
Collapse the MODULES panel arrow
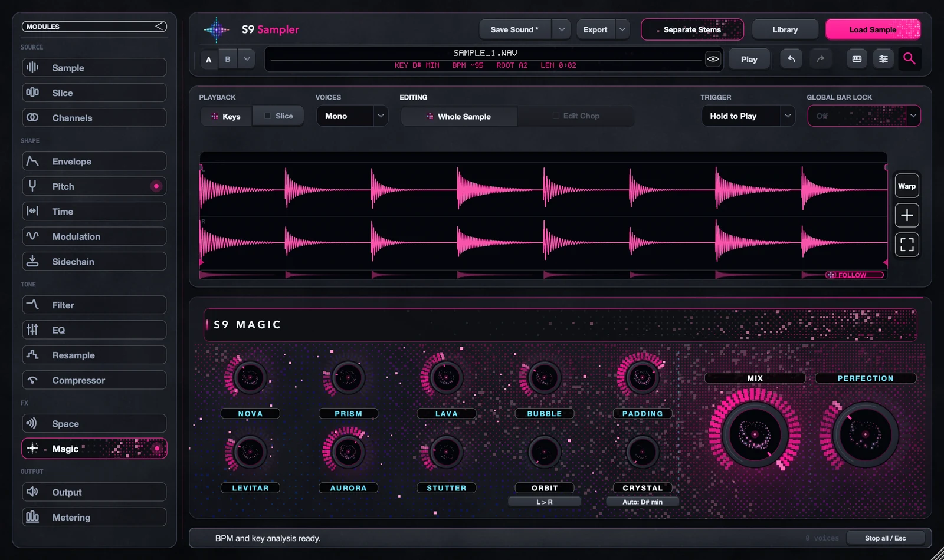(160, 27)
